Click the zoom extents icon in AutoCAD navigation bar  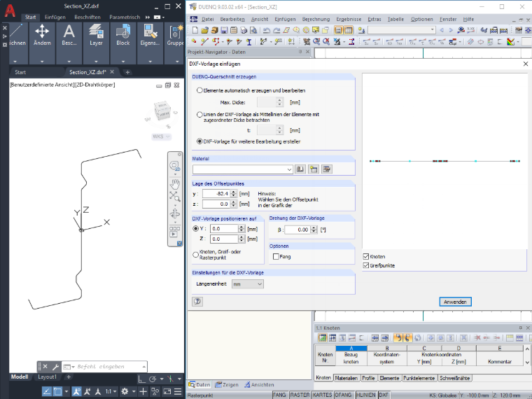point(175,196)
